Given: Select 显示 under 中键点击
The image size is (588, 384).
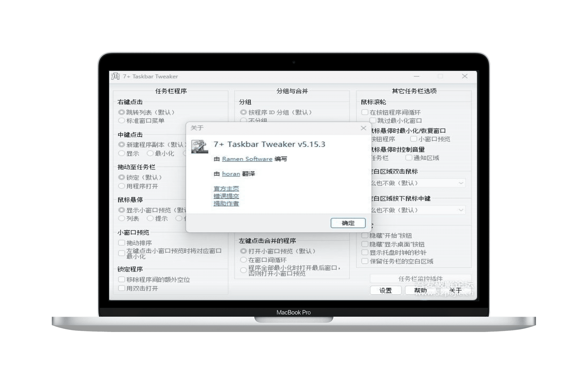Looking at the screenshot, I should (x=121, y=153).
